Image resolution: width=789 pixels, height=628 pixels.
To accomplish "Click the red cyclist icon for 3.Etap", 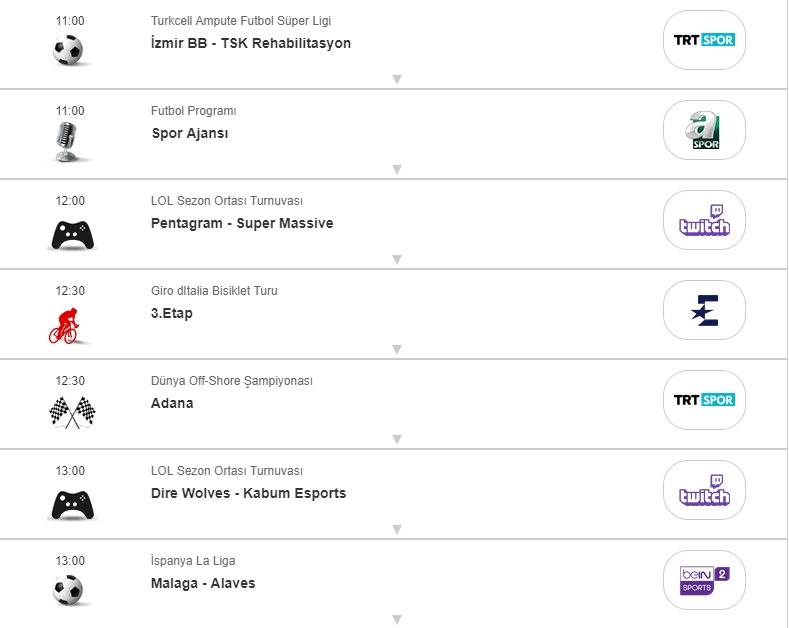I will coord(68,322).
